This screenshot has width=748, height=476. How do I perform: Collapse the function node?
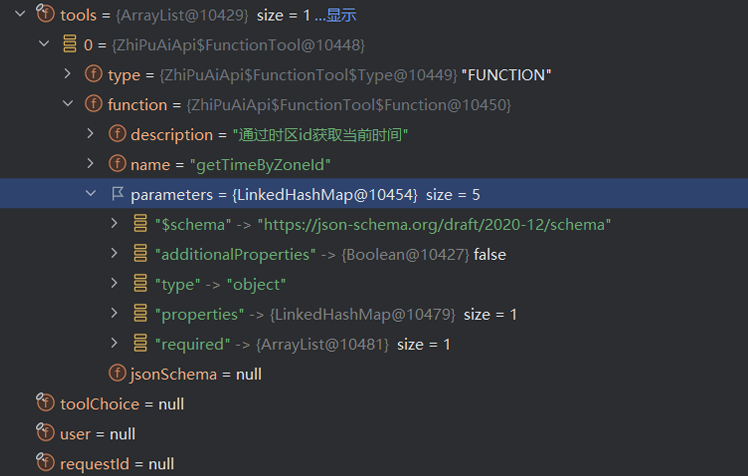[x=67, y=104]
